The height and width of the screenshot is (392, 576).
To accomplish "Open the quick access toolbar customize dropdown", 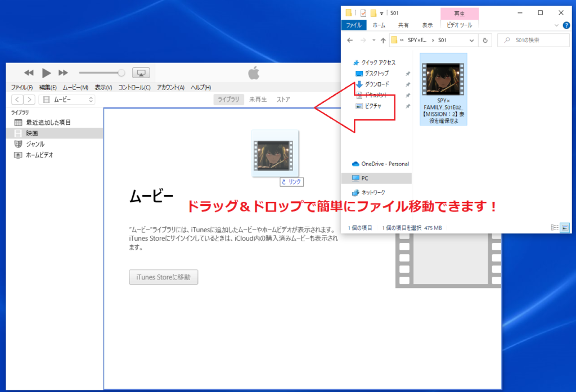I will pyautogui.click(x=382, y=13).
